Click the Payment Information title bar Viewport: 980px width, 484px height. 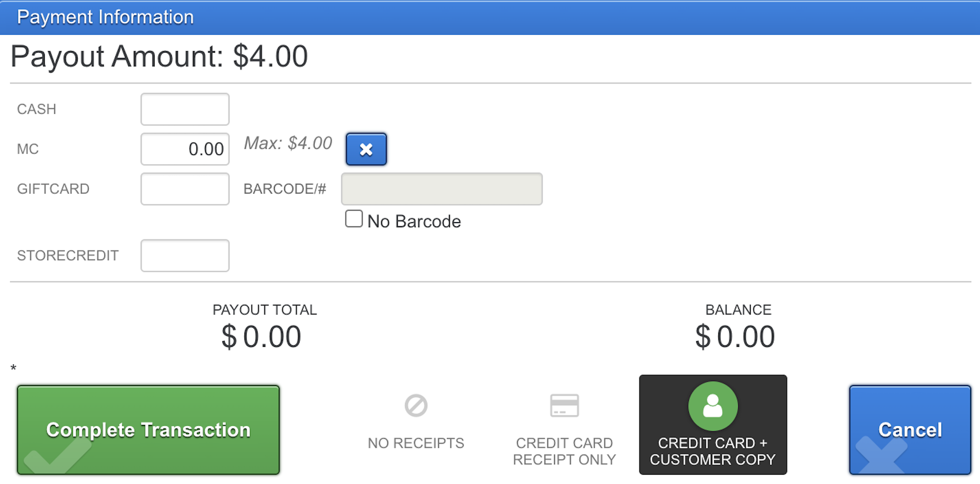tap(490, 18)
